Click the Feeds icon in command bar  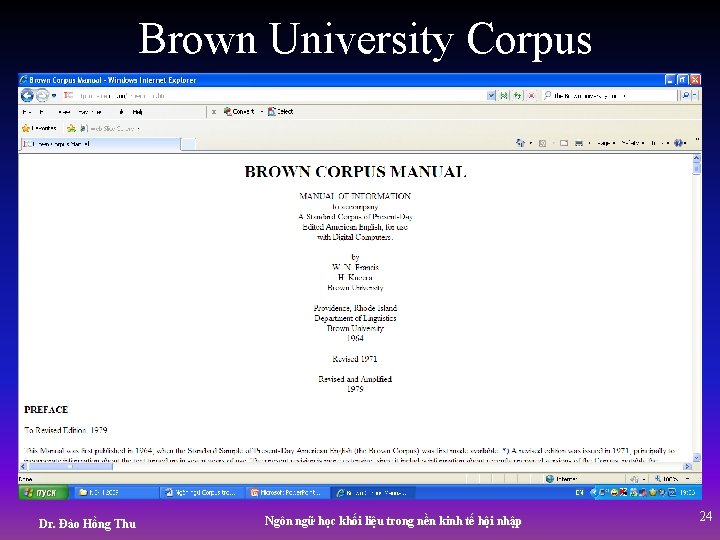click(542, 143)
